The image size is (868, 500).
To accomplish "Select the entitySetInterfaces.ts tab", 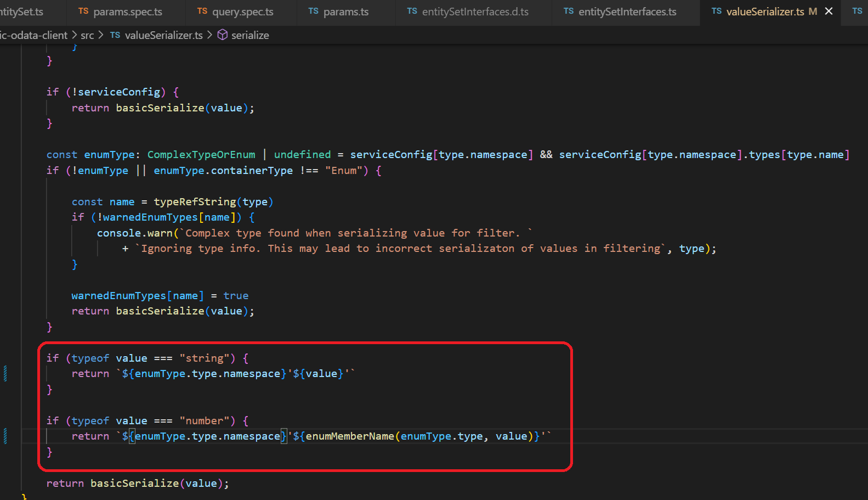I will pyautogui.click(x=620, y=12).
